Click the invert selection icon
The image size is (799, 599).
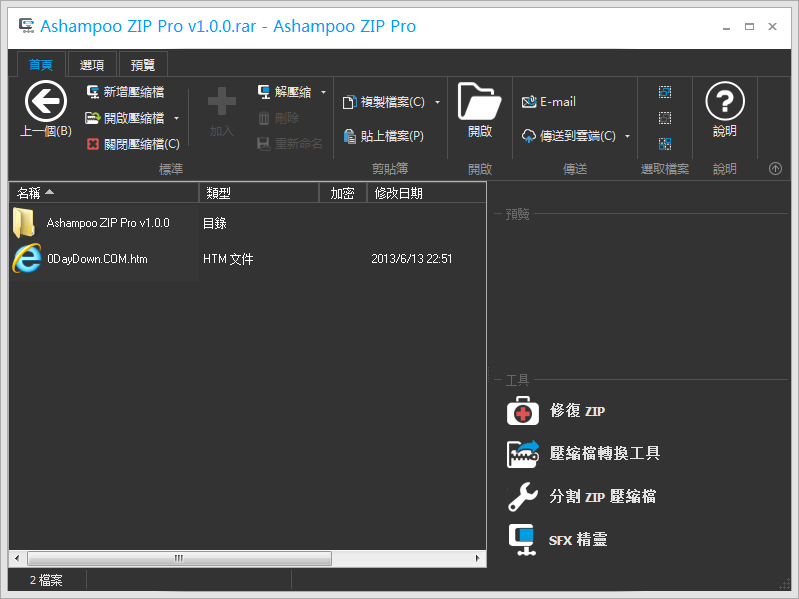[665, 144]
